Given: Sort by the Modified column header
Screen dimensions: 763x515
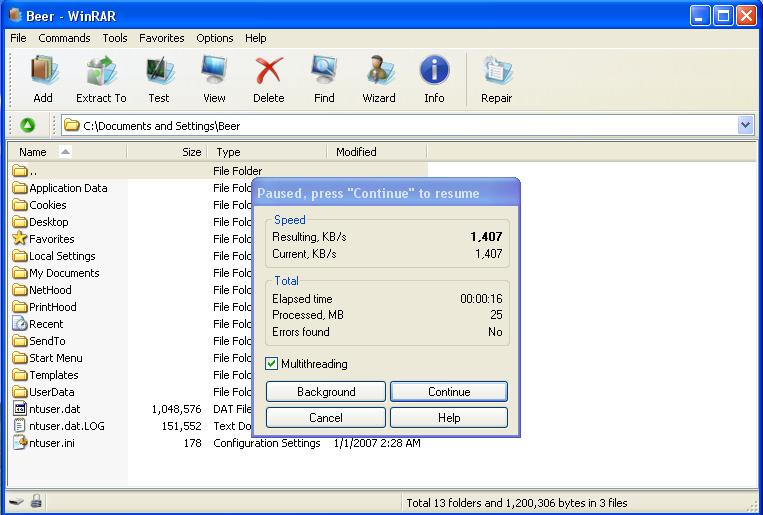Looking at the screenshot, I should [x=377, y=152].
